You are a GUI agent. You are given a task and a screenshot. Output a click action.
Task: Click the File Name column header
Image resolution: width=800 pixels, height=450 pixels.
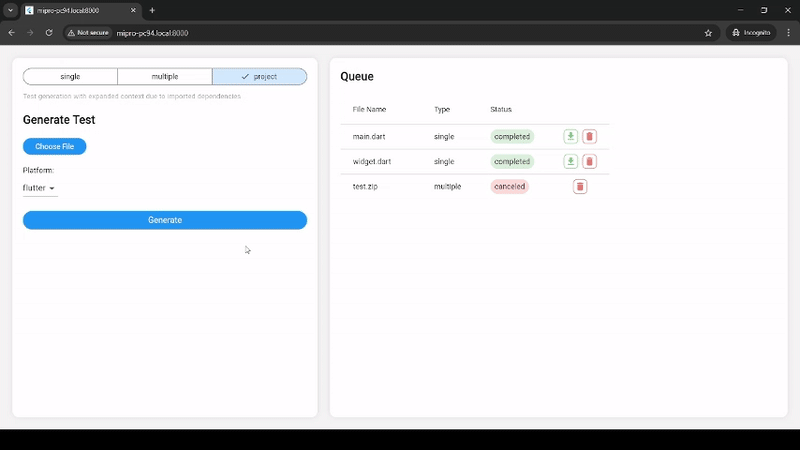coord(369,109)
